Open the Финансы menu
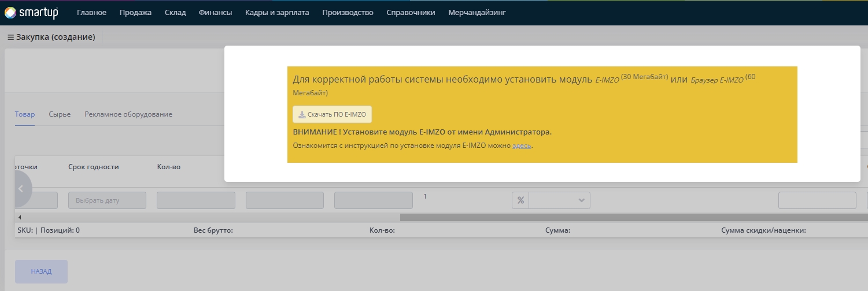 [x=215, y=12]
